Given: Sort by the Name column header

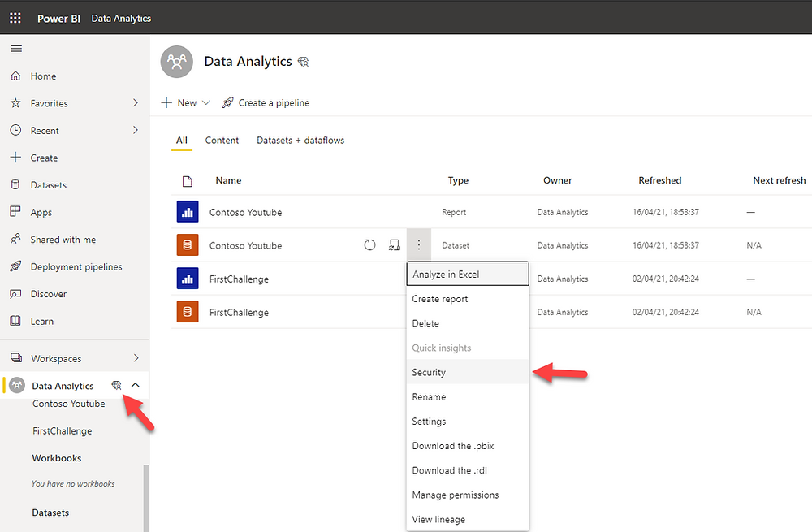Looking at the screenshot, I should point(228,180).
